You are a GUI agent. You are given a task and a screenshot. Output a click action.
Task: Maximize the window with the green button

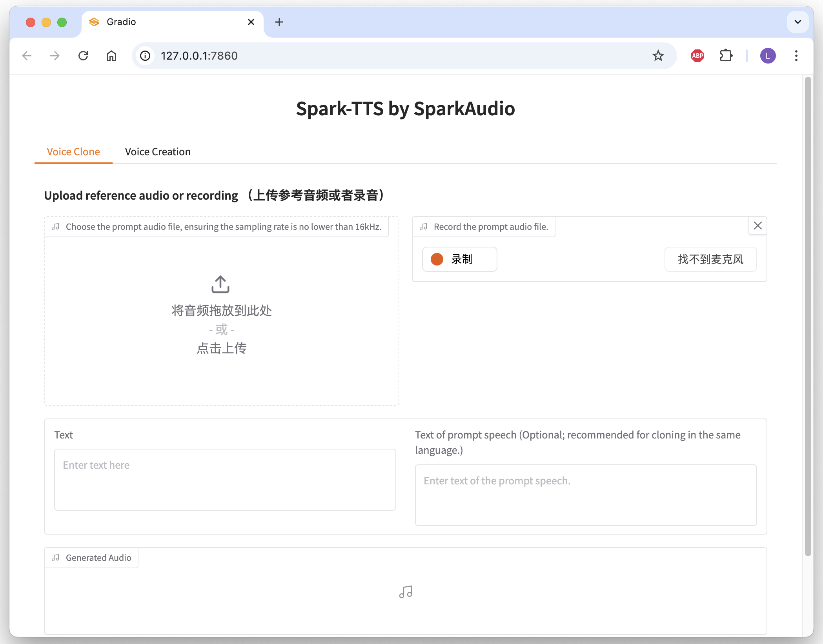pyautogui.click(x=62, y=22)
